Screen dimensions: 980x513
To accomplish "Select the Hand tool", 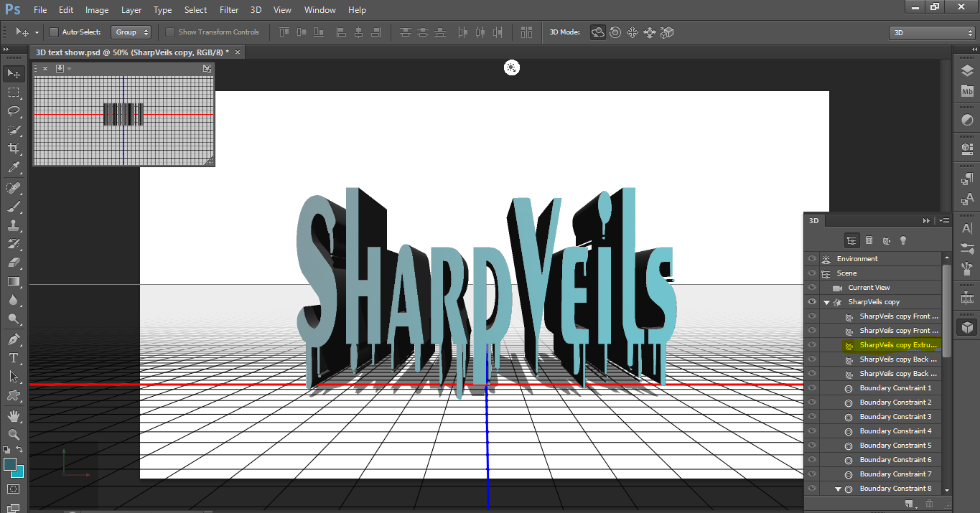I will pos(14,416).
